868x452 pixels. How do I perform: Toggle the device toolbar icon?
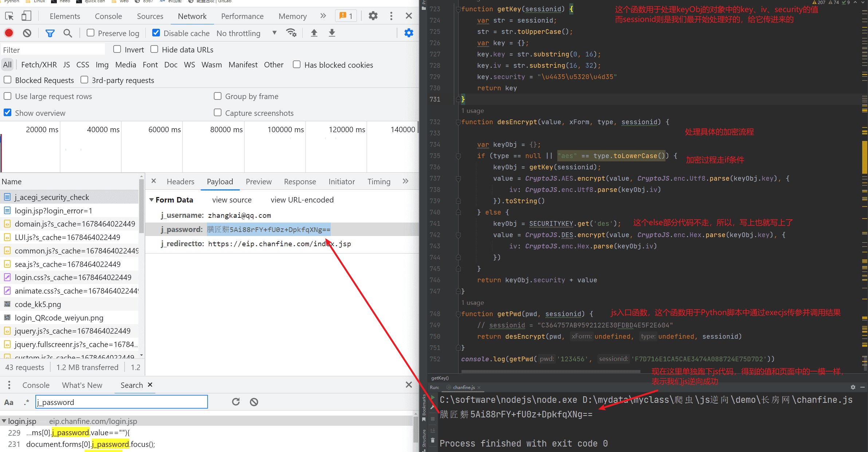point(26,16)
